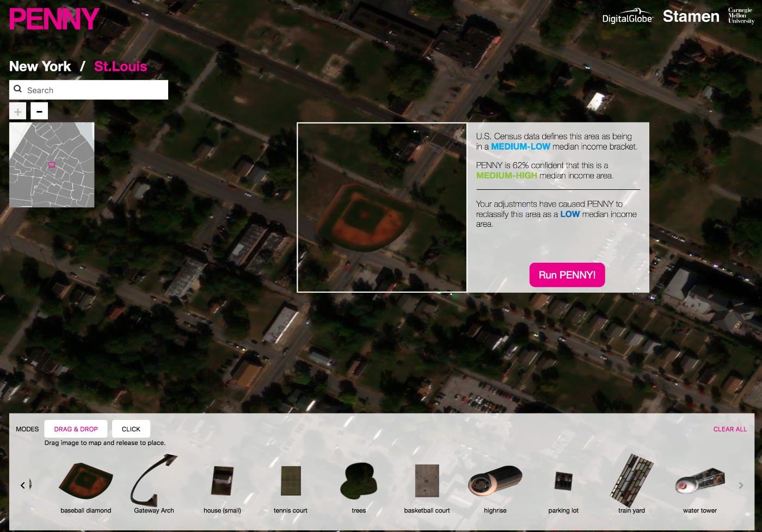Select the trees feature
Viewport: 762px width, 532px height.
pos(358,481)
